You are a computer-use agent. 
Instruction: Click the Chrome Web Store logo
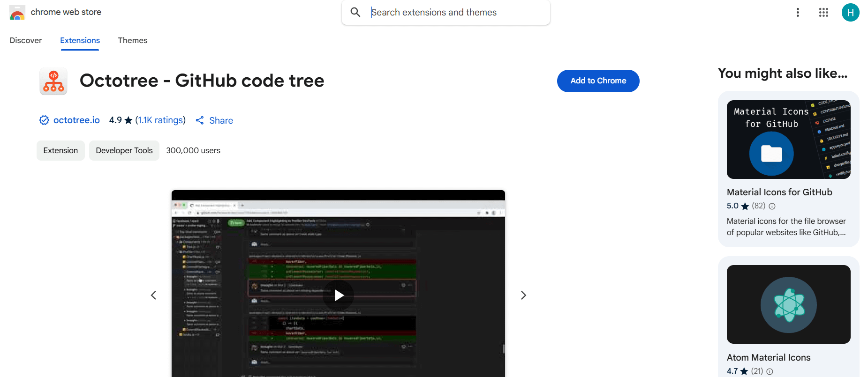(17, 13)
